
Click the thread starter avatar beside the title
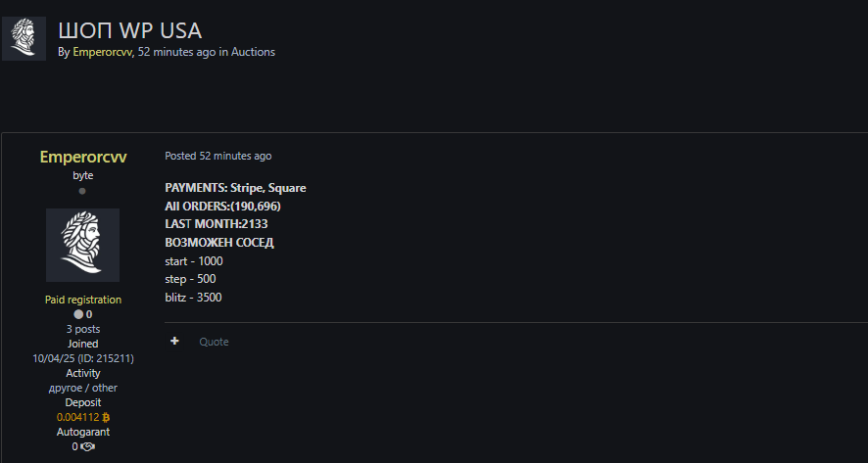[24, 38]
